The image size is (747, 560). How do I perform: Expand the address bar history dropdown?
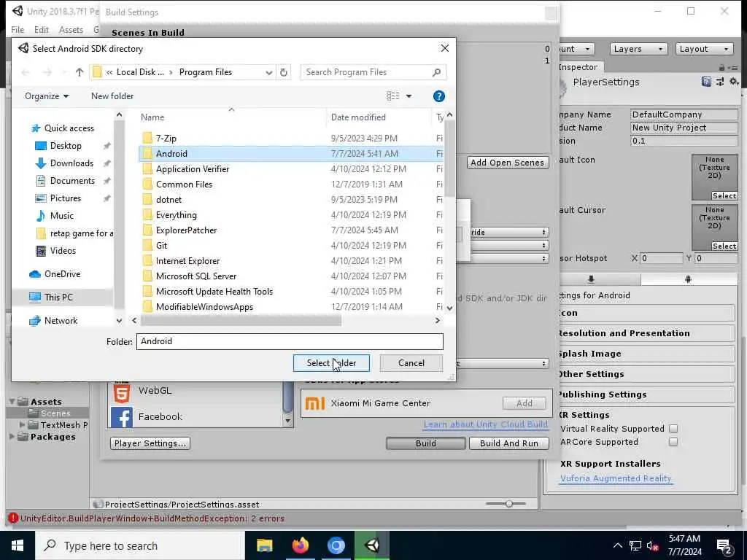pos(268,72)
